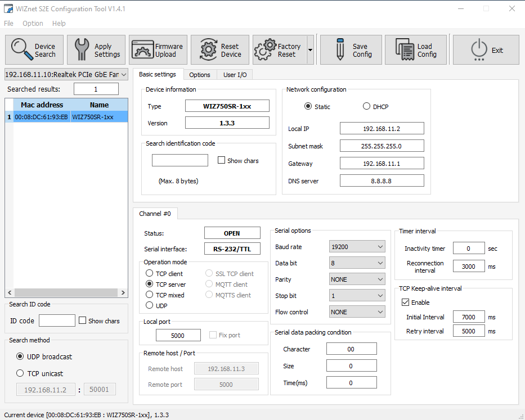The height and width of the screenshot is (420, 525).
Task: Click the Local IP input field
Action: (x=382, y=129)
